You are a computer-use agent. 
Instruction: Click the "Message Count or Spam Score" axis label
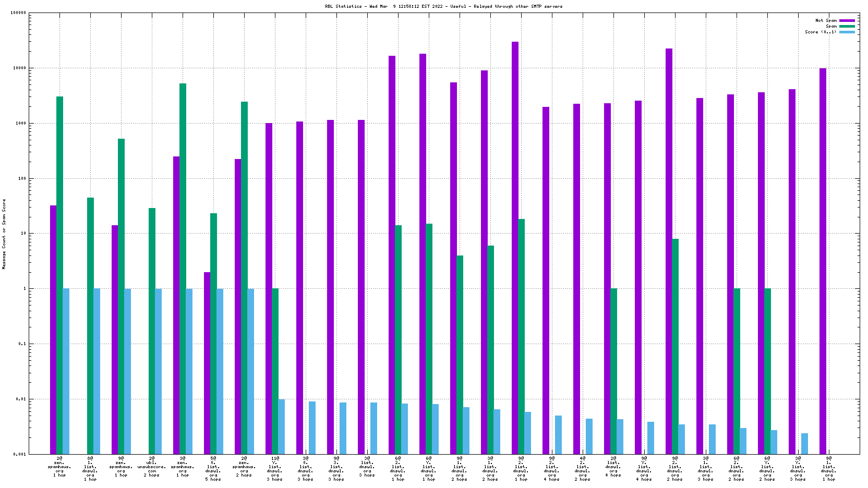(x=4, y=234)
